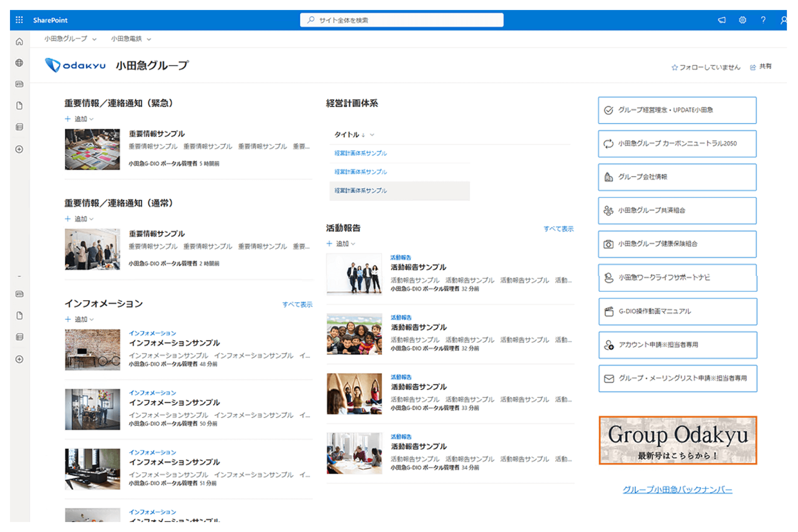Click people icon on 小田急グループ共済組合 tile
This screenshot has width=798, height=532.
(x=608, y=211)
